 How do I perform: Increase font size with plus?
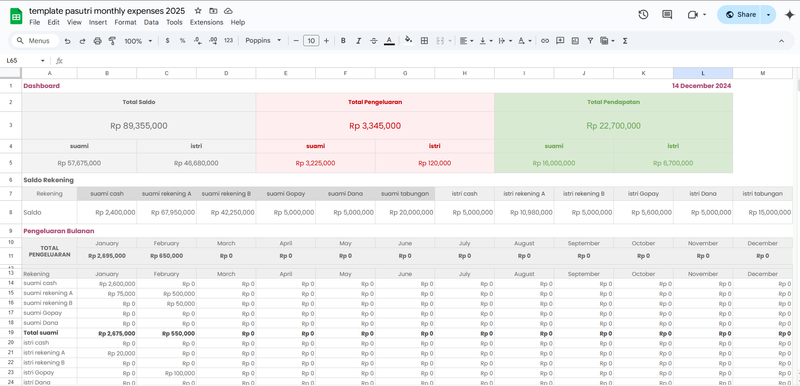(326, 41)
